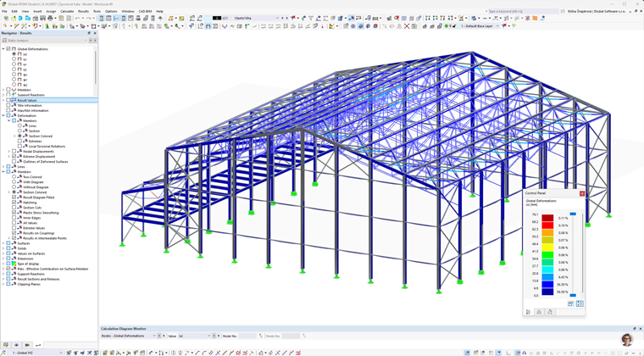The height and width of the screenshot is (356, 644).
Task: Open the Results menu
Action: [83, 12]
